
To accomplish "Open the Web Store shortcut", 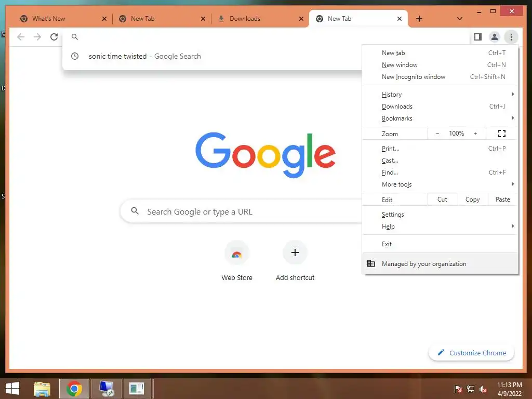I will pyautogui.click(x=237, y=261).
